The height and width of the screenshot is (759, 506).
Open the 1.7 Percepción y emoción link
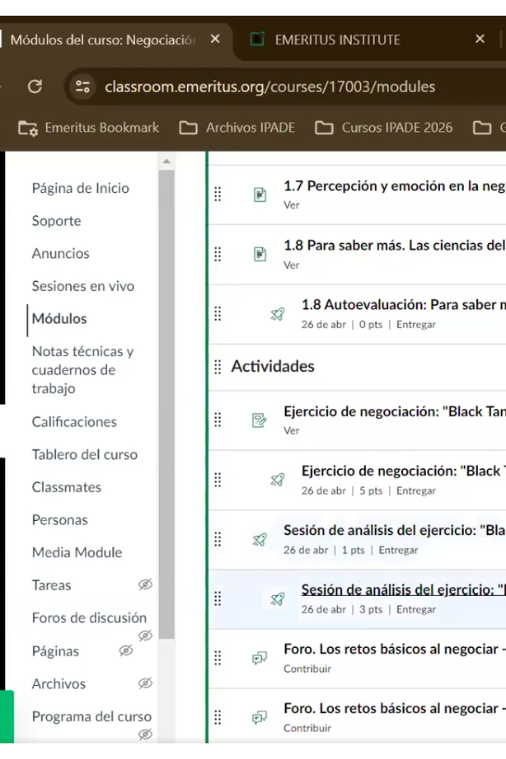(x=395, y=186)
